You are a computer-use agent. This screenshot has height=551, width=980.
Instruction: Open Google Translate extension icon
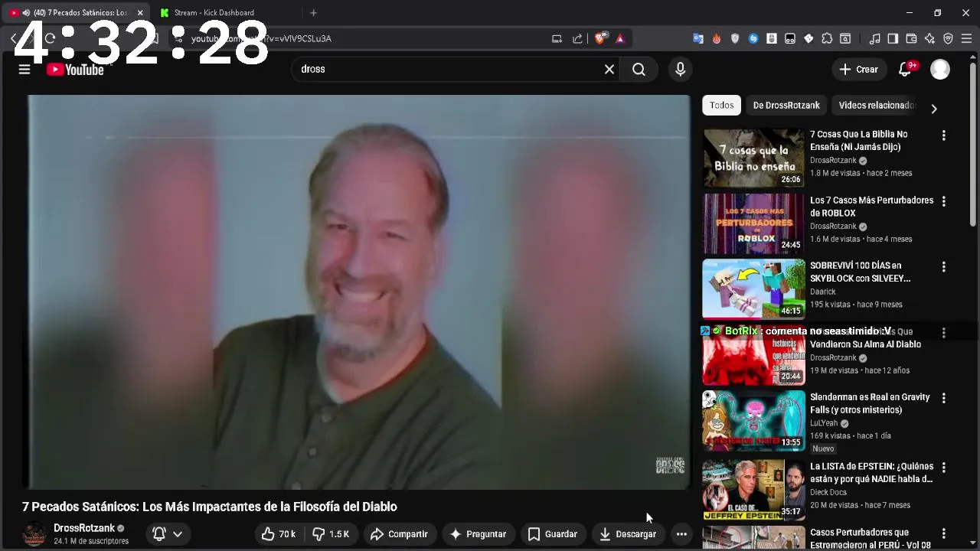click(x=698, y=39)
